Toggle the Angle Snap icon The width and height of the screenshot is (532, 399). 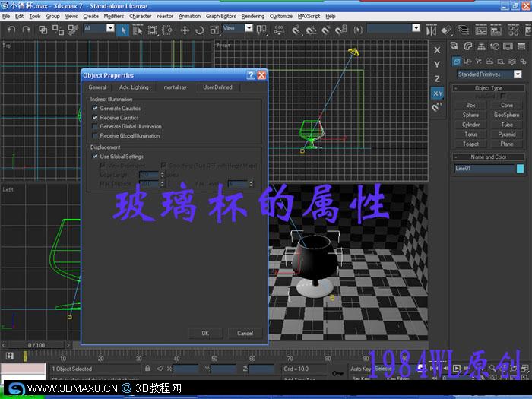click(311, 30)
